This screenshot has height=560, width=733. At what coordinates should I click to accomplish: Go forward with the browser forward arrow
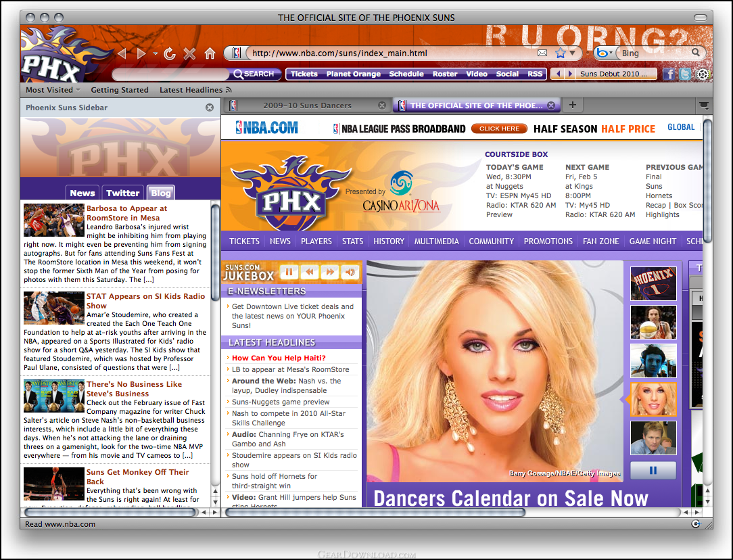(141, 53)
